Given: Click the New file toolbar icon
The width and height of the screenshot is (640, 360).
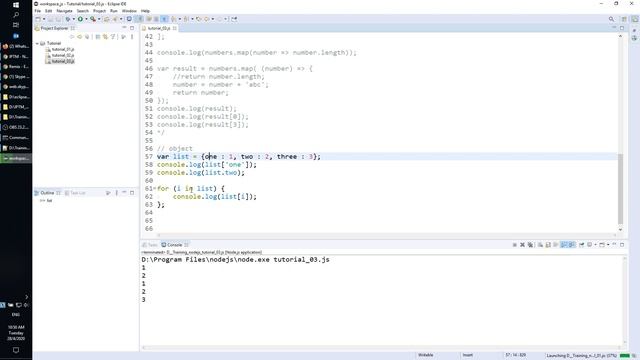Looking at the screenshot, I should (x=38, y=19).
